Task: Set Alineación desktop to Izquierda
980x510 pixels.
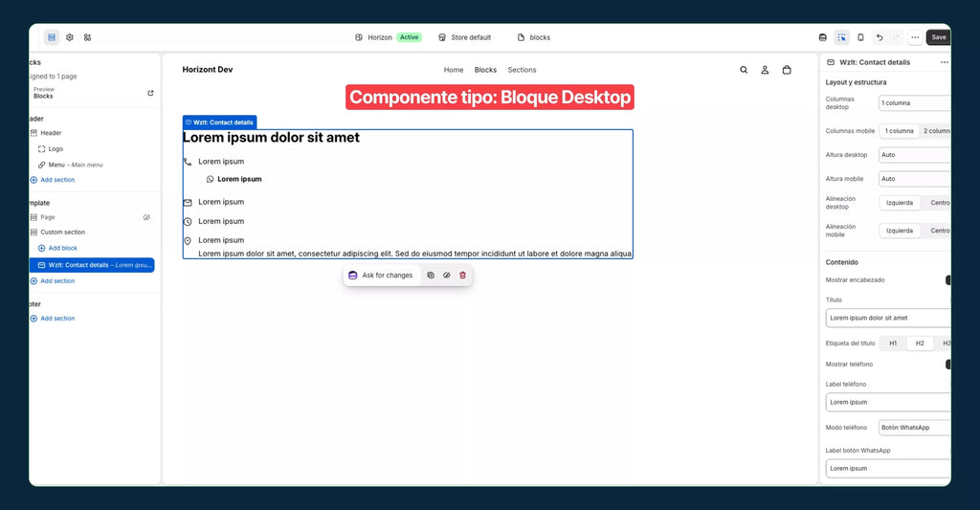Action: click(900, 203)
